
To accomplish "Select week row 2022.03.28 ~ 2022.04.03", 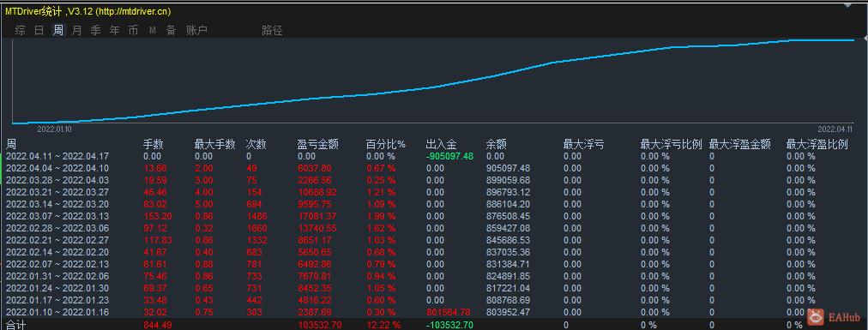I will coord(434,180).
